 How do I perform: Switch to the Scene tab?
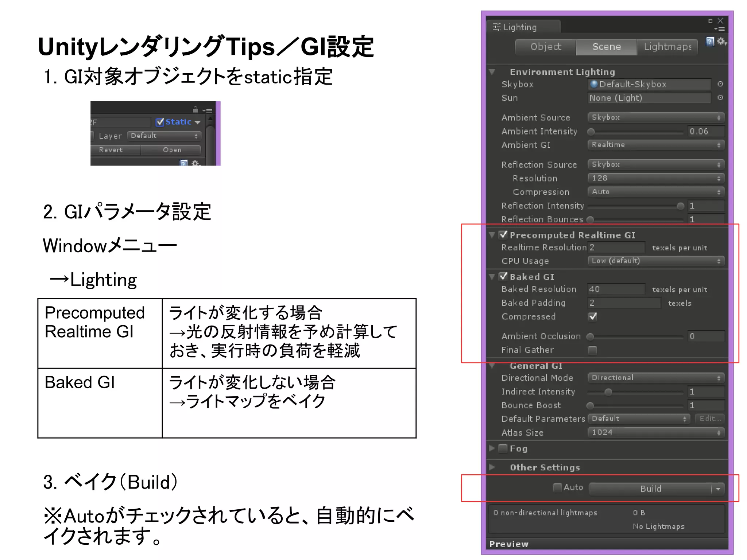point(607,47)
